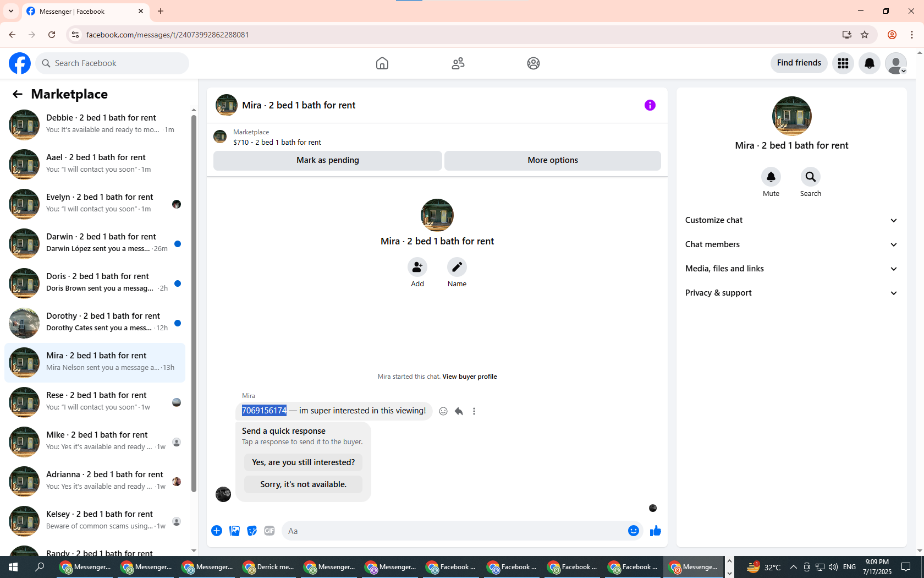Go to the Home feed icon
The image size is (924, 578).
[382, 63]
